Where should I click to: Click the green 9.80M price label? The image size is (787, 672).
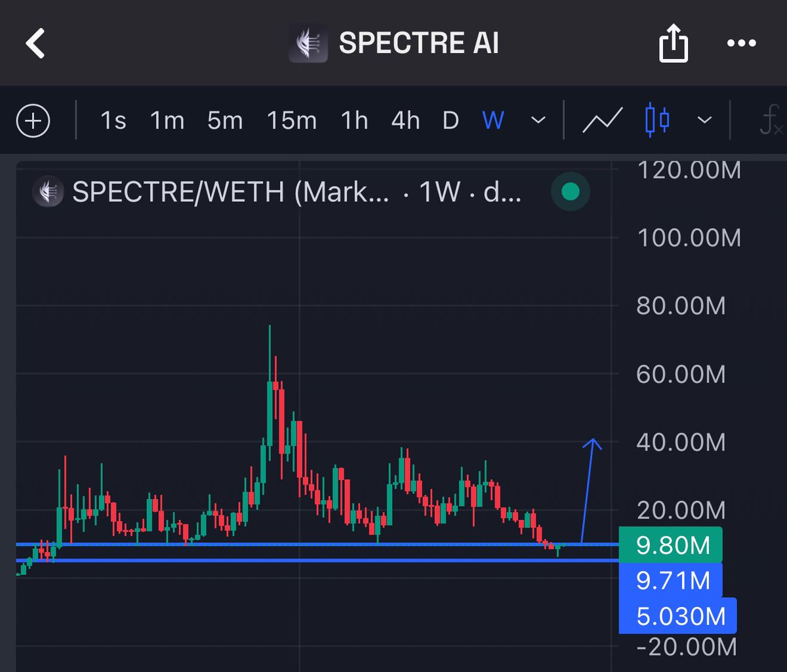click(x=671, y=545)
